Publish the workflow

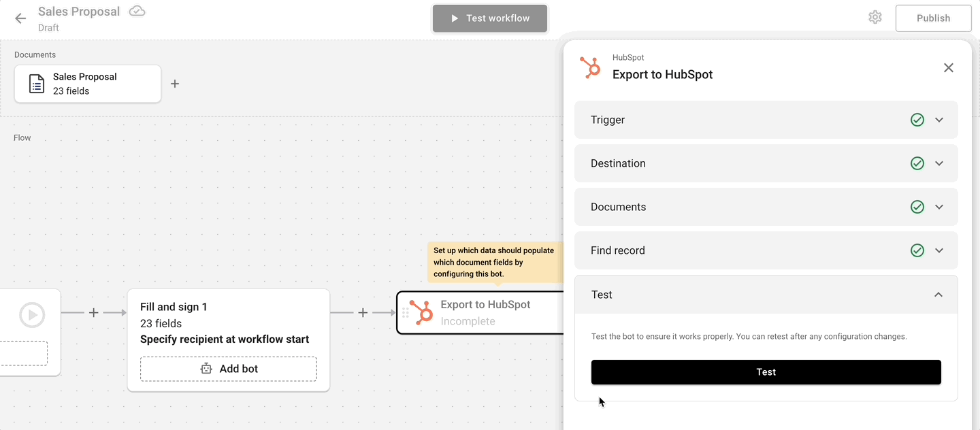[933, 18]
